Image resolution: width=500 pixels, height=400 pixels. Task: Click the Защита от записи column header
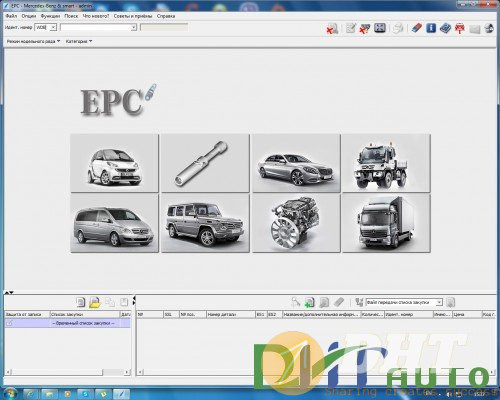pyautogui.click(x=27, y=314)
